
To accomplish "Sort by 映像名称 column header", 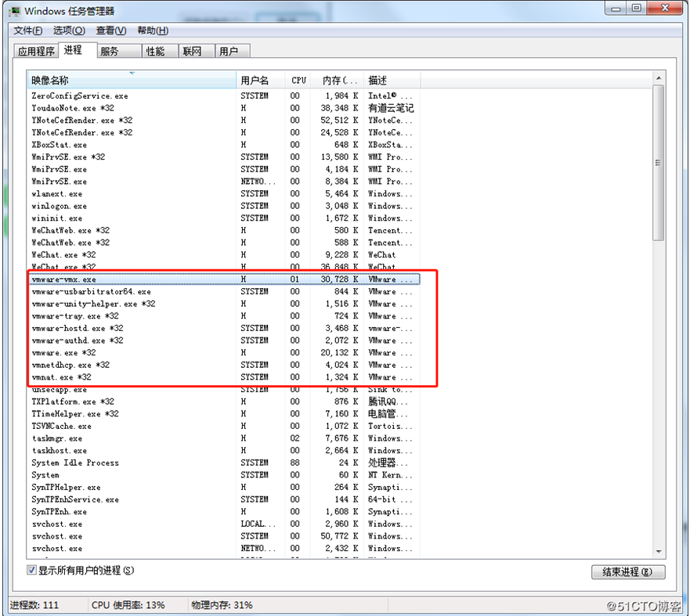I will (x=131, y=80).
